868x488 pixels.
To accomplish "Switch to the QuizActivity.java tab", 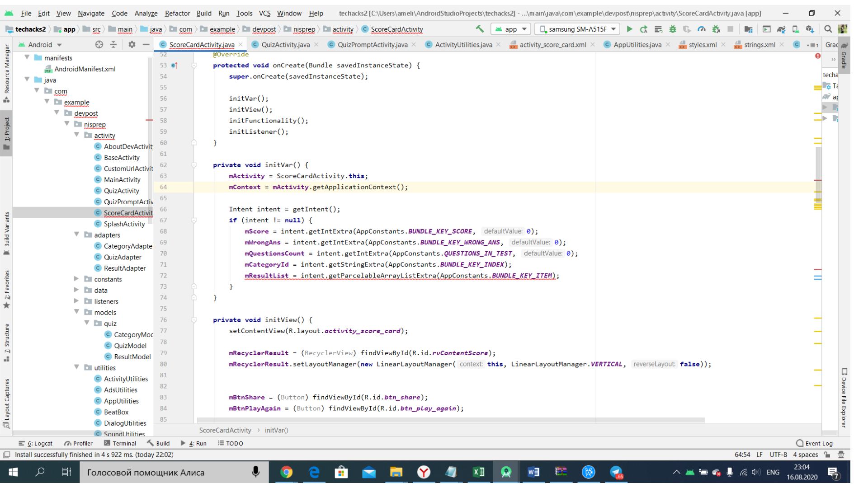I will click(285, 44).
